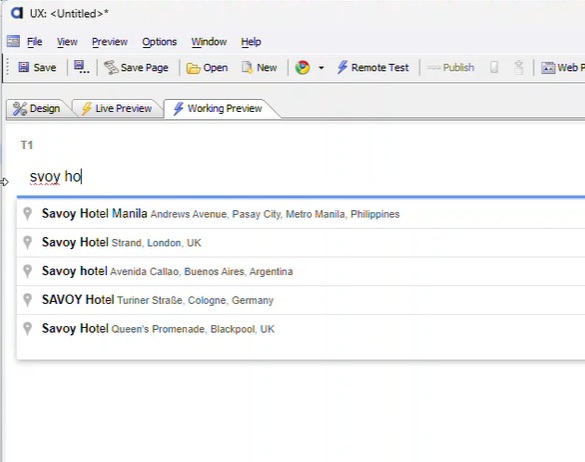
Task: Select Savoy Hotel Manila suggestion
Action: [301, 214]
